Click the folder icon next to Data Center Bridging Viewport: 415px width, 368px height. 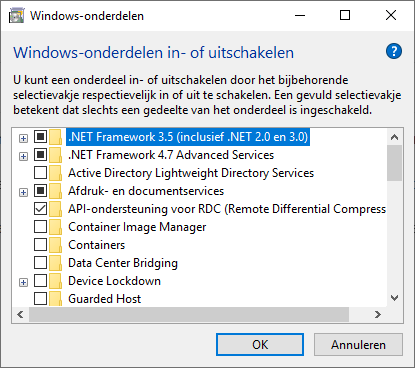[55, 263]
